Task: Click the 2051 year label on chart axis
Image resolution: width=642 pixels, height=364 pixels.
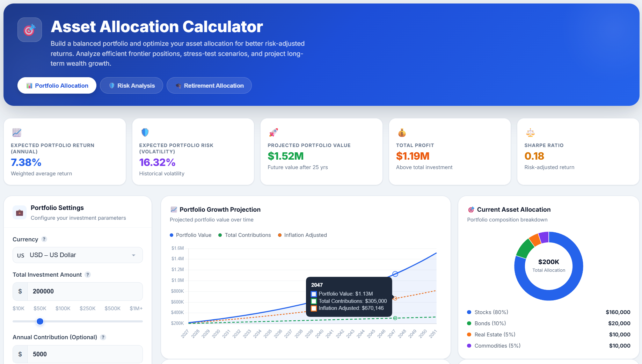Action: (433, 334)
